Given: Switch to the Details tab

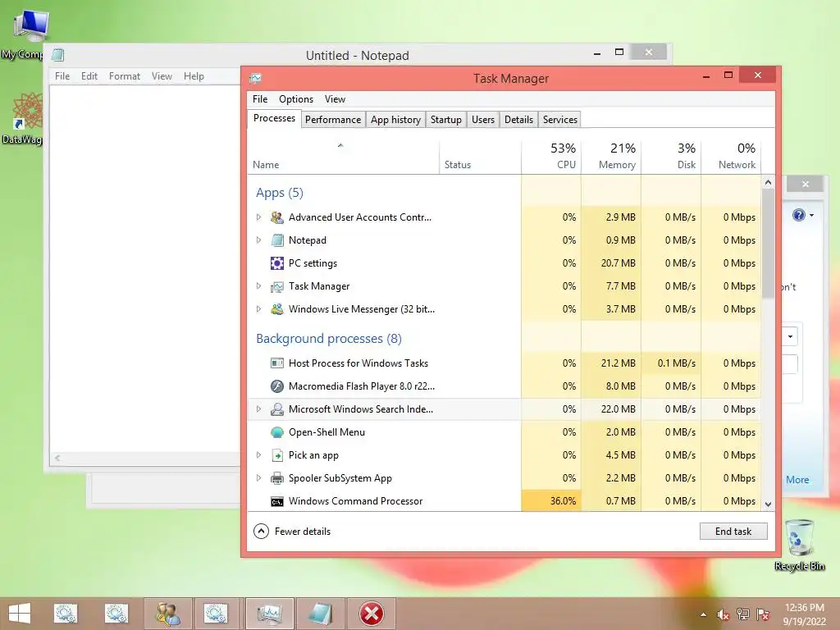Looking at the screenshot, I should tap(518, 120).
